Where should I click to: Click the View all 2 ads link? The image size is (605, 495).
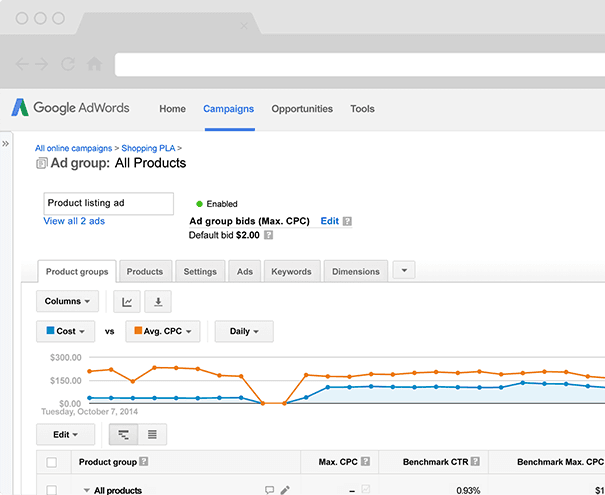click(x=74, y=221)
